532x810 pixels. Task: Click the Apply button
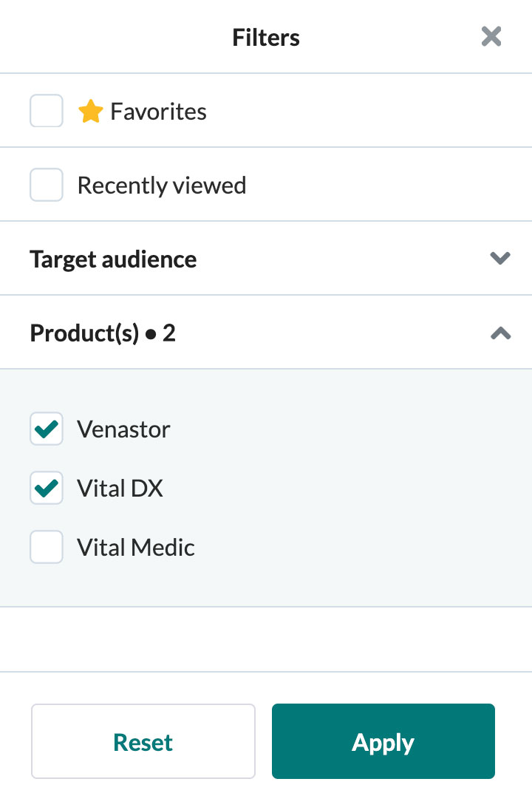[x=383, y=741]
